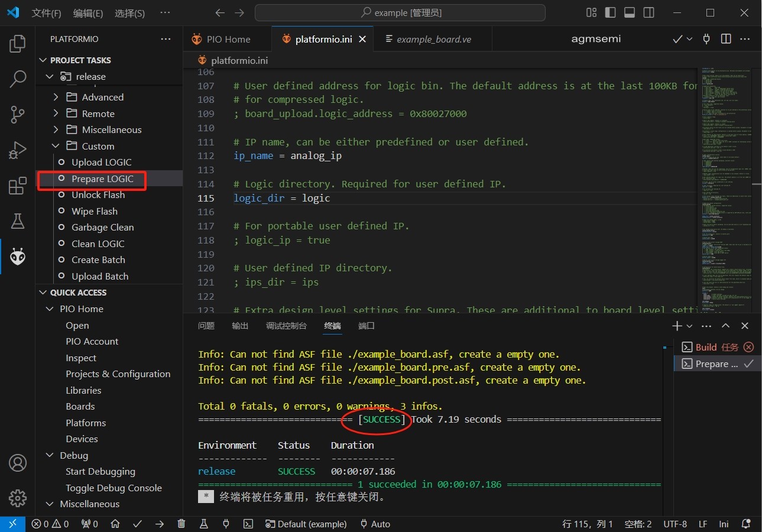The height and width of the screenshot is (532, 762).
Task: Switch to the PIO Home tab
Action: click(228, 39)
